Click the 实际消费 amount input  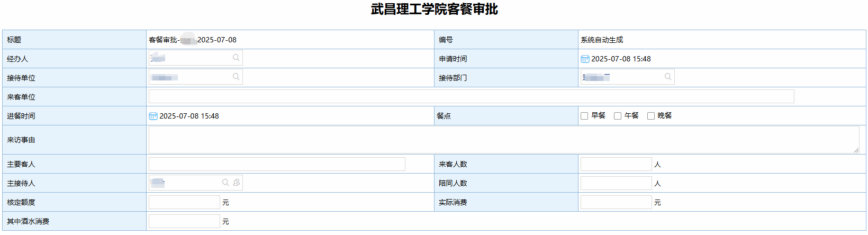(616, 202)
